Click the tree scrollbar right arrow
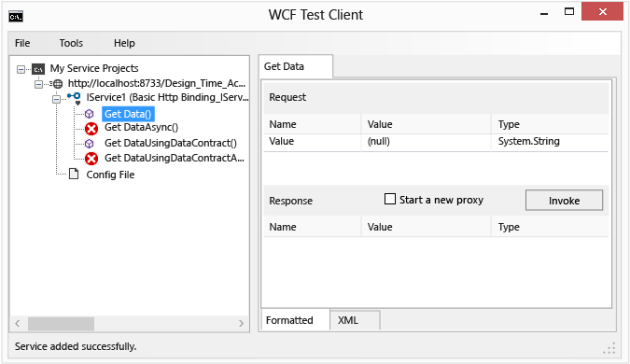630x364 pixels. point(241,324)
